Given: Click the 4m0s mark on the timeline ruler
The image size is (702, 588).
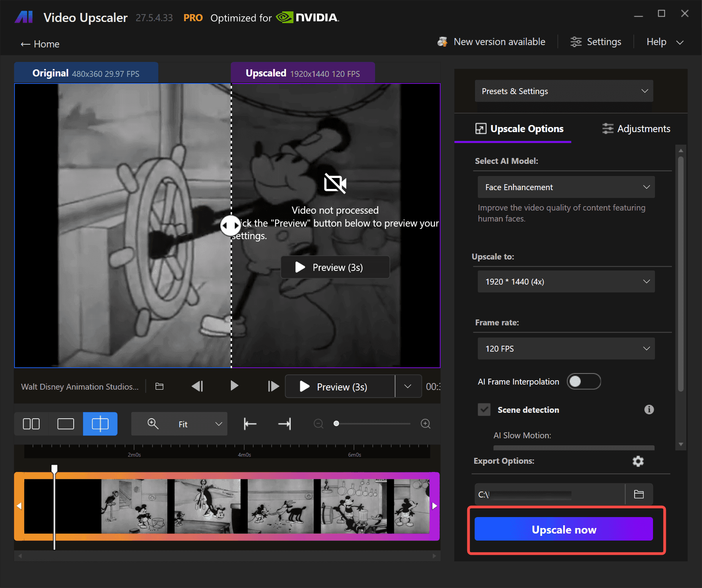Looking at the screenshot, I should (244, 455).
